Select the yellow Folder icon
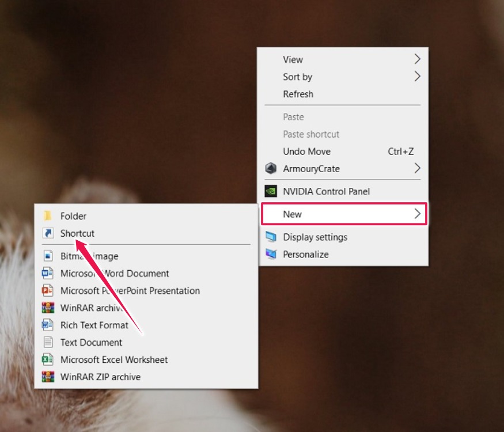504x432 pixels. pyautogui.click(x=48, y=215)
